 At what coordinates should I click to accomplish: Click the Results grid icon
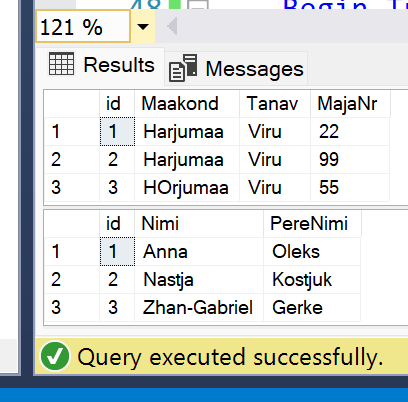click(x=61, y=64)
